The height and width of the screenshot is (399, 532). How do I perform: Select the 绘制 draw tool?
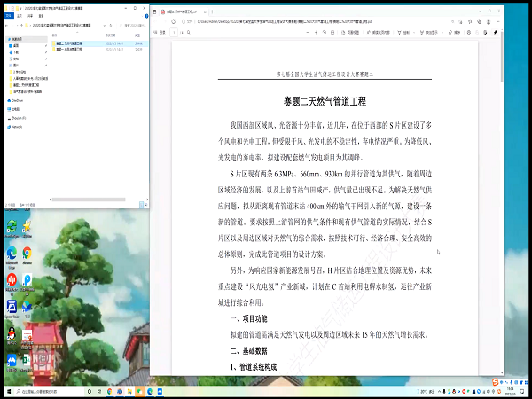click(x=403, y=33)
